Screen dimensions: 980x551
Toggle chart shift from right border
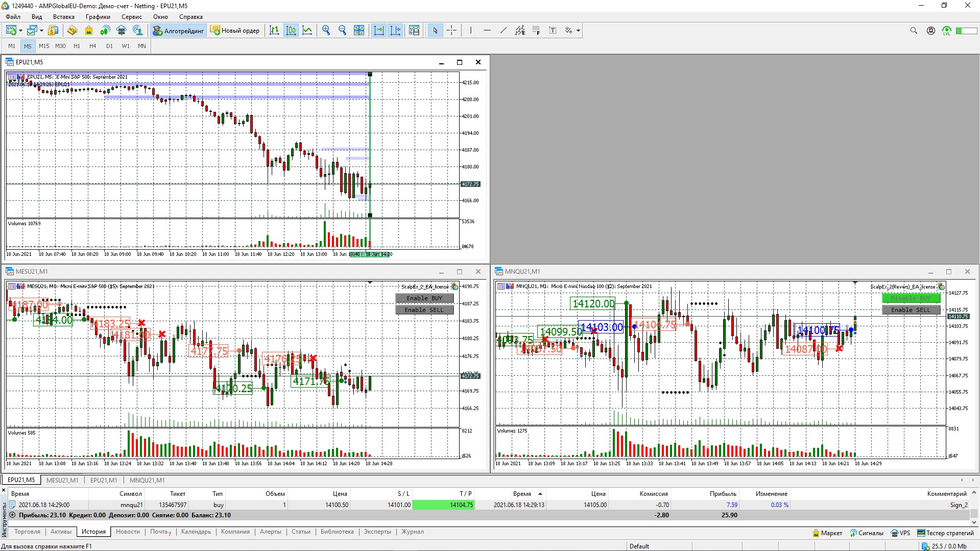(x=395, y=31)
